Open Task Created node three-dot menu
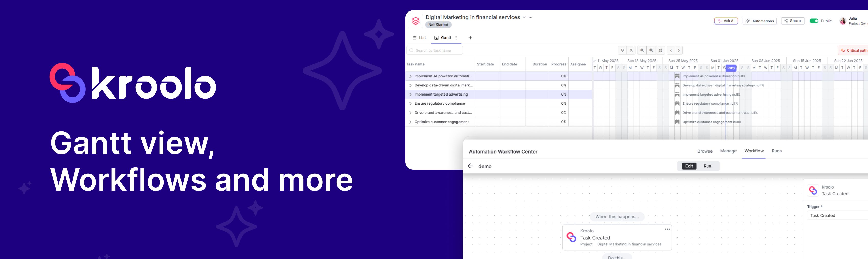 point(667,229)
